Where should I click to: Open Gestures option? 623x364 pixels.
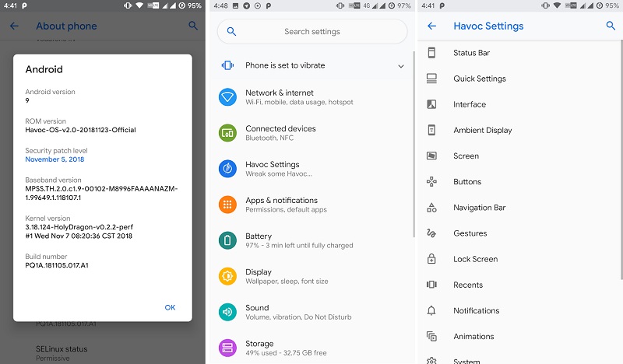tap(520, 233)
